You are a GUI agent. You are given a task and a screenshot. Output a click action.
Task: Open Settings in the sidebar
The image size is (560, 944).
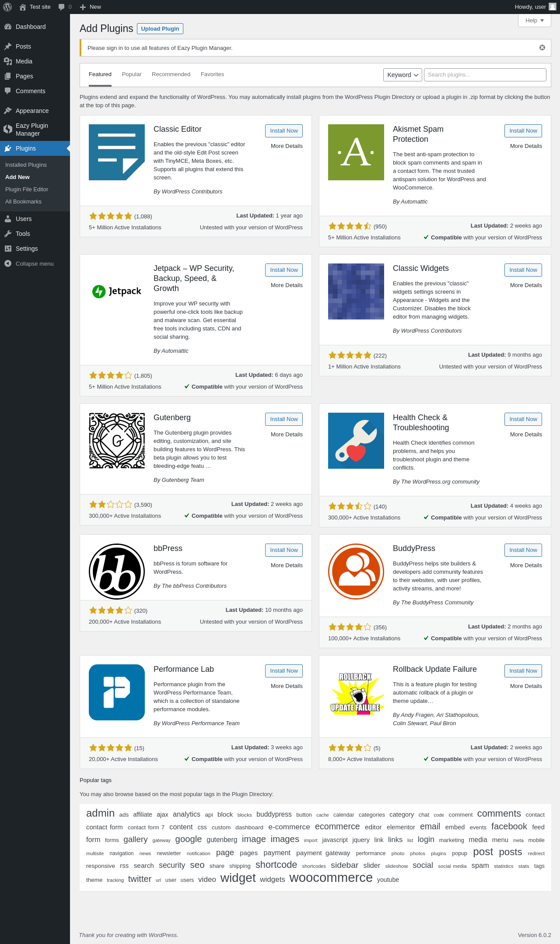[35, 249]
